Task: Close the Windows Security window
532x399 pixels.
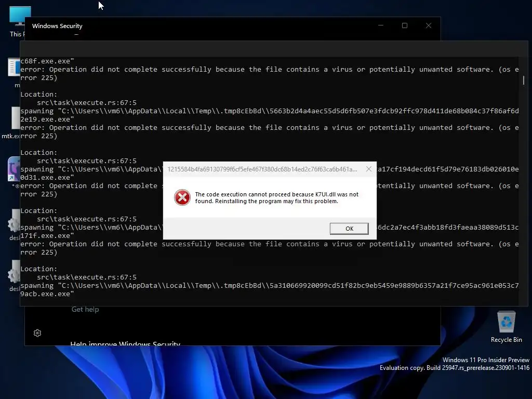Action: point(429,25)
